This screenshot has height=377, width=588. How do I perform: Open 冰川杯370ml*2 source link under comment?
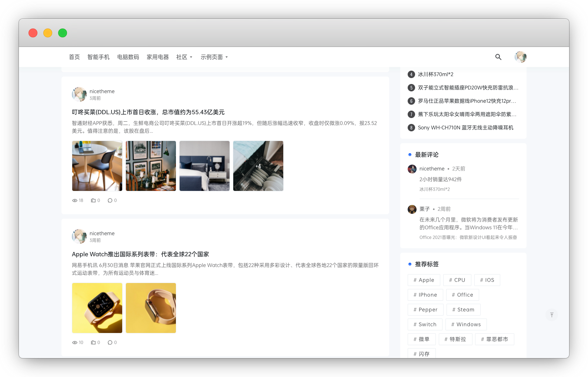click(x=435, y=189)
